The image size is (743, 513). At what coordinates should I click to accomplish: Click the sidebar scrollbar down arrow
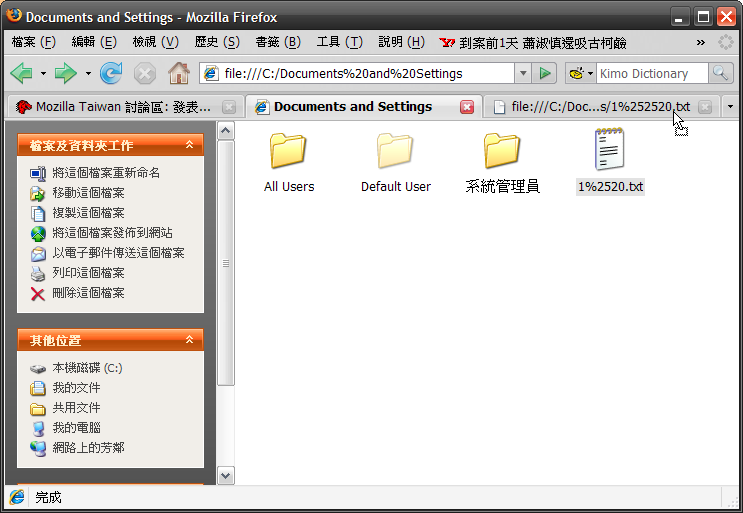coord(226,475)
